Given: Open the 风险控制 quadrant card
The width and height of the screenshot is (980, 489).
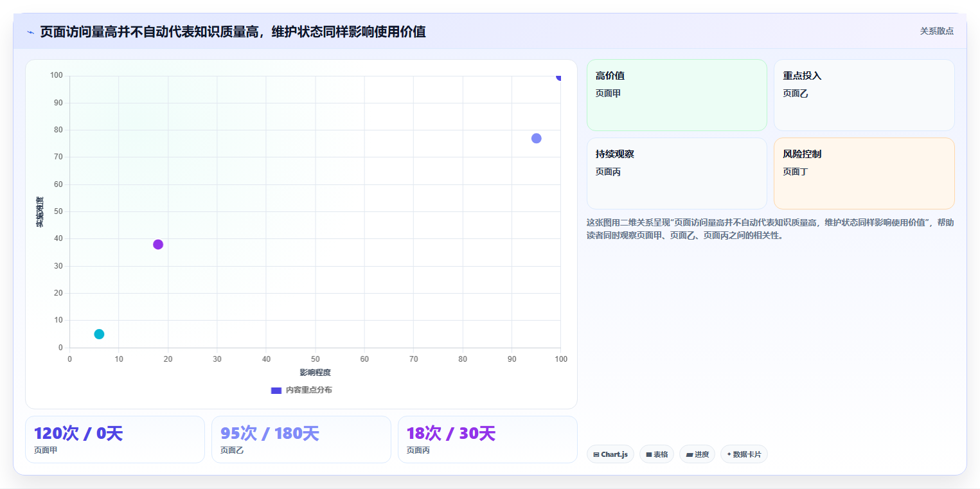Looking at the screenshot, I should pos(864,173).
